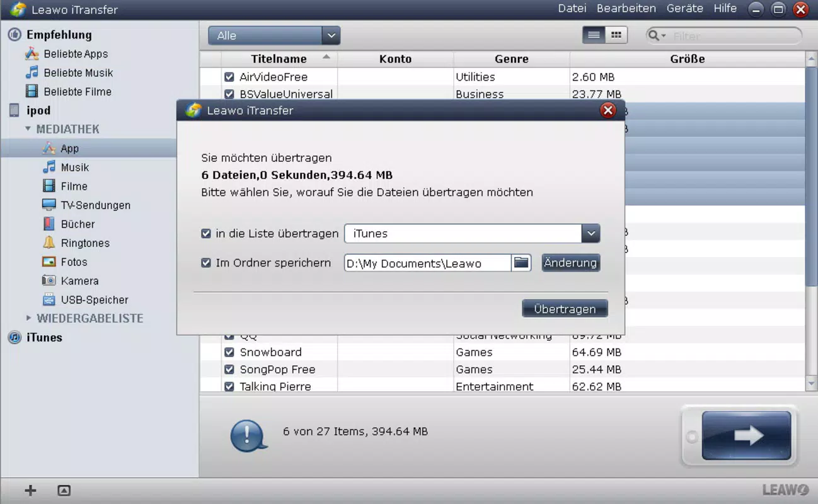
Task: Open the Geräte menu
Action: coord(685,9)
